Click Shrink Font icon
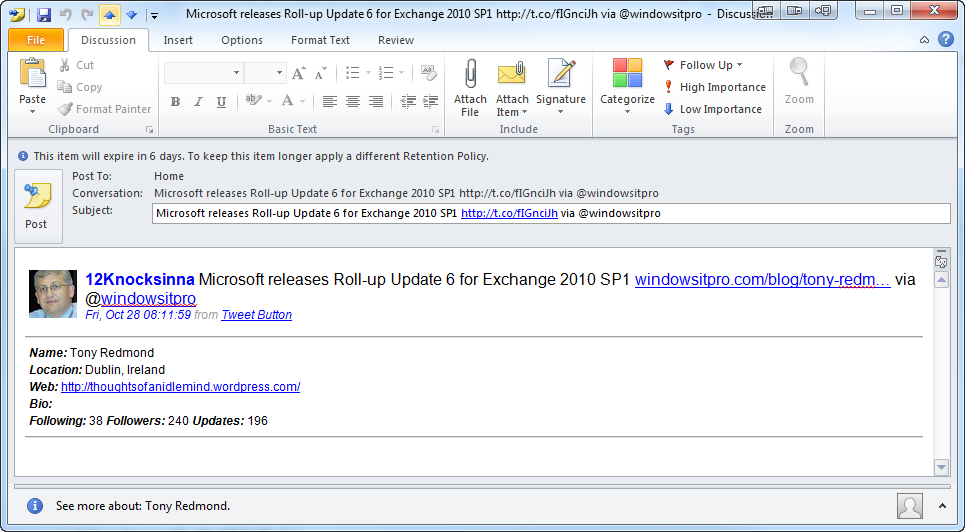965x532 pixels. pyautogui.click(x=321, y=73)
